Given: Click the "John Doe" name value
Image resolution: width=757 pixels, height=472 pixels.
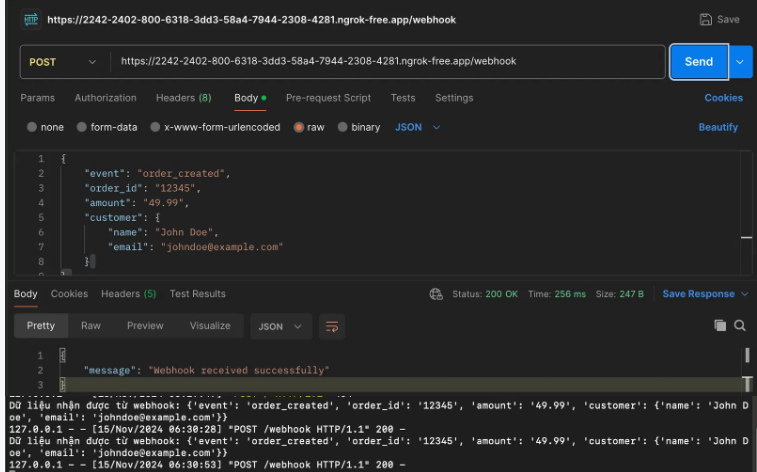Looking at the screenshot, I should (184, 232).
